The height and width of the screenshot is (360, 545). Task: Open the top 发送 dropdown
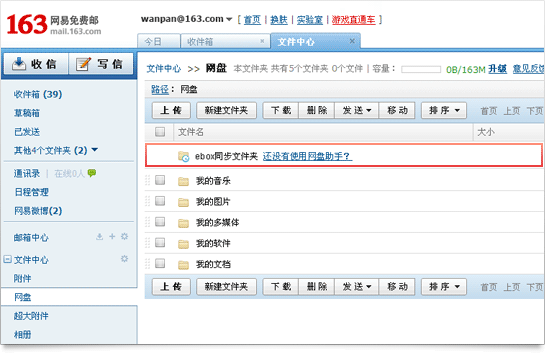(x=357, y=110)
